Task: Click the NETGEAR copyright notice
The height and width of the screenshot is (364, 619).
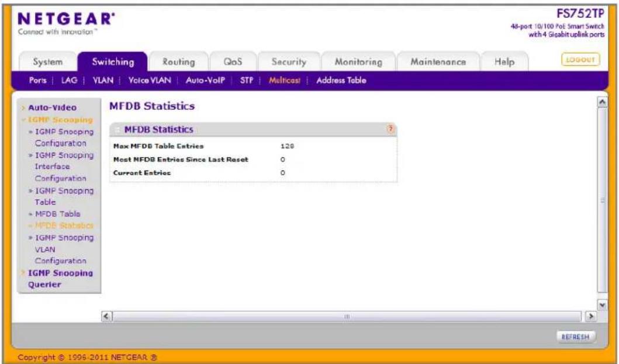Action: click(x=87, y=358)
